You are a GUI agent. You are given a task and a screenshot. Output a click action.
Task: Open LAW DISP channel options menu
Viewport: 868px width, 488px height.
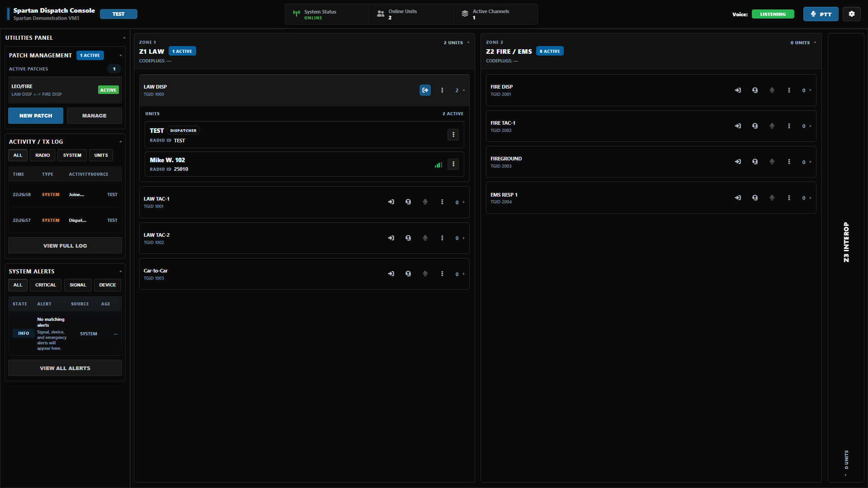(442, 90)
